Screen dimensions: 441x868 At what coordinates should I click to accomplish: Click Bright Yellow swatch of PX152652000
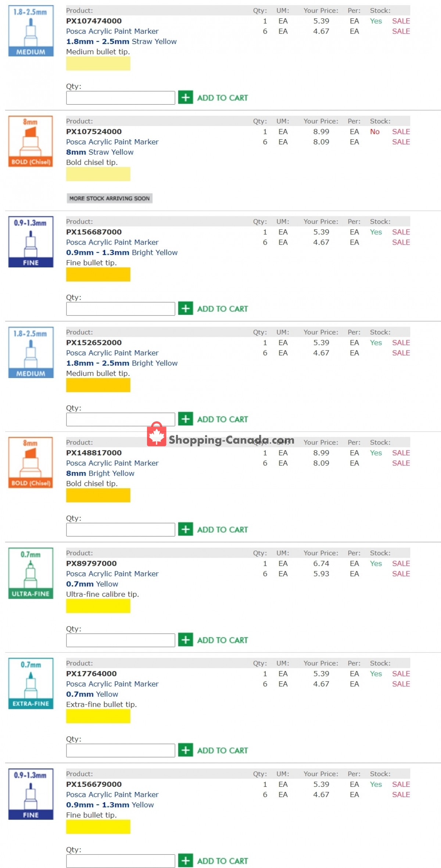(x=98, y=385)
